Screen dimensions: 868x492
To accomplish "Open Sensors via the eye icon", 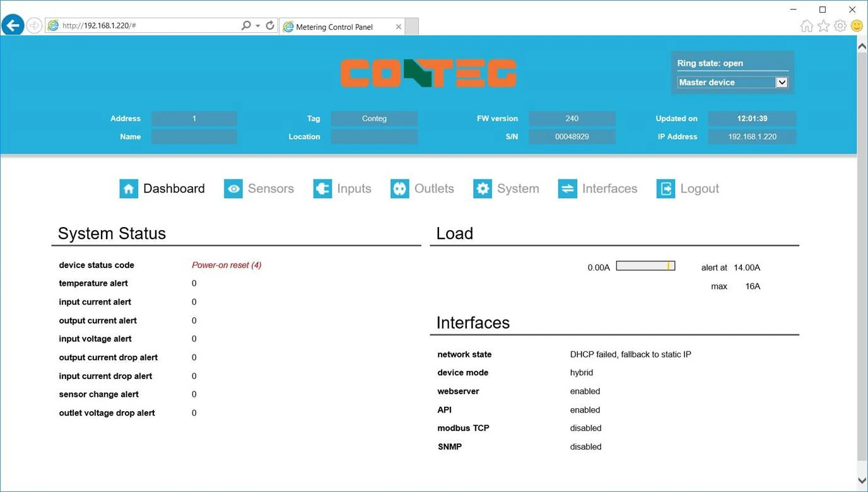I will tap(233, 189).
